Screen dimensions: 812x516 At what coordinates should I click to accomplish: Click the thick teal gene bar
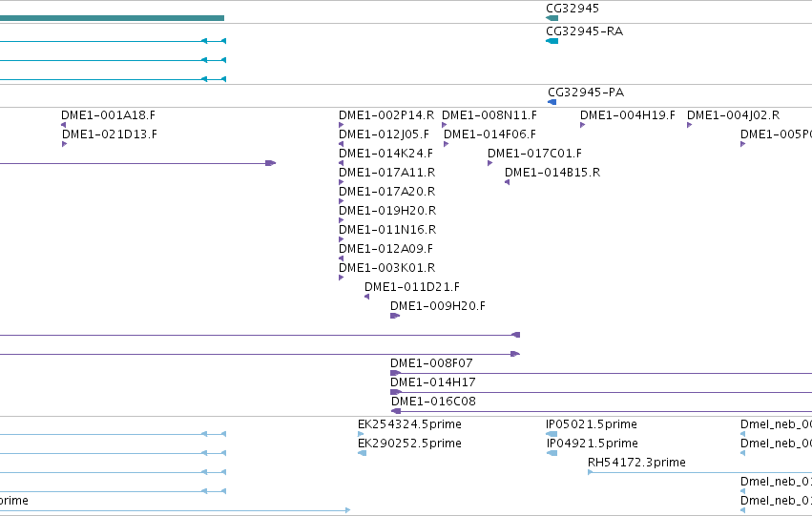click(112, 18)
